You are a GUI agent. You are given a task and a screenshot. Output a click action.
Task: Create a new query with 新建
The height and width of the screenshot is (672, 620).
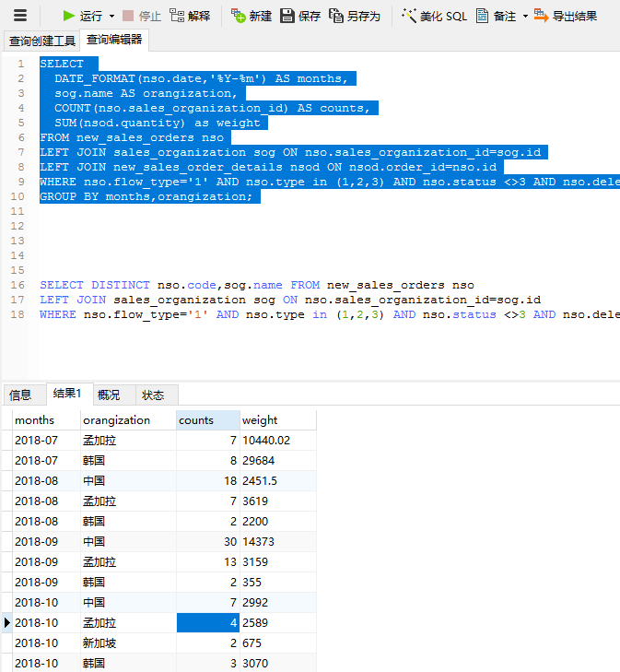(x=252, y=16)
